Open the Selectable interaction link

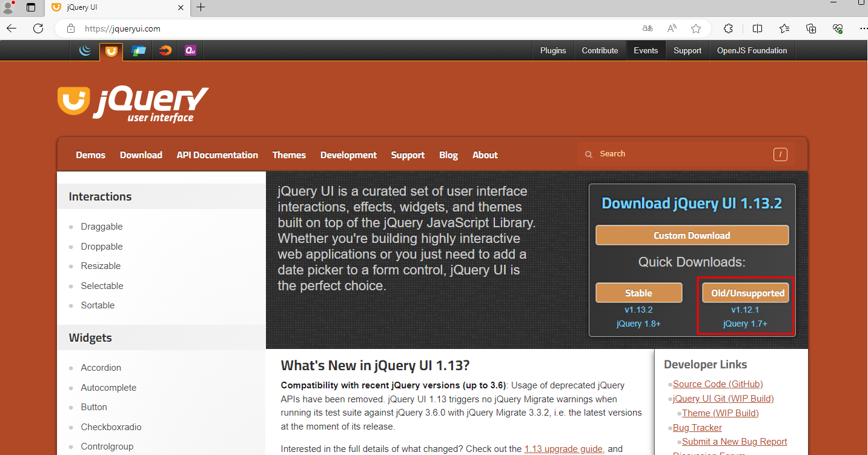point(102,286)
